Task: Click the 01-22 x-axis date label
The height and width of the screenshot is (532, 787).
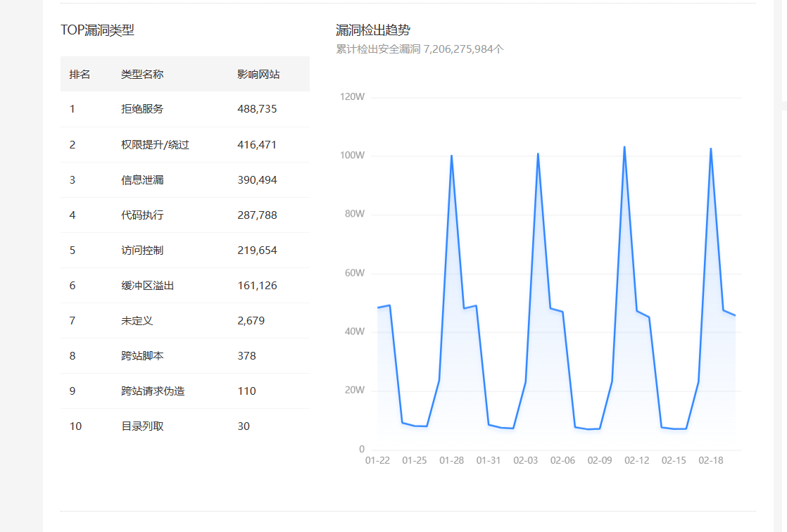Action: click(x=377, y=460)
